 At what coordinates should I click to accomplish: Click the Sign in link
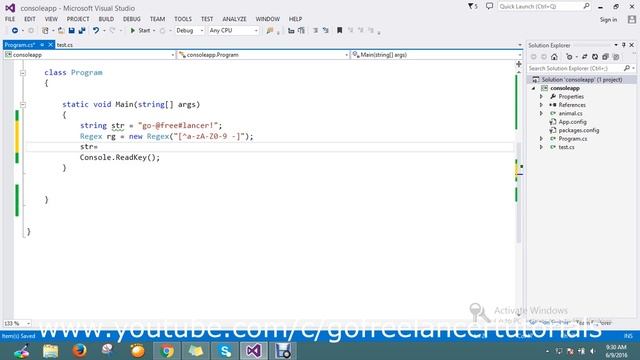click(x=608, y=20)
